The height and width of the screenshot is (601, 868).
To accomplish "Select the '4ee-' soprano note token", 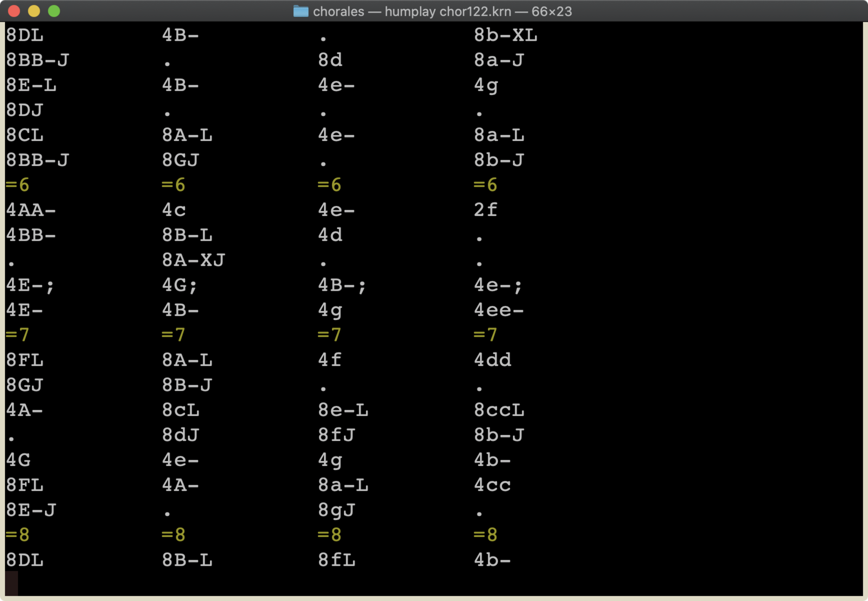I will [x=499, y=310].
